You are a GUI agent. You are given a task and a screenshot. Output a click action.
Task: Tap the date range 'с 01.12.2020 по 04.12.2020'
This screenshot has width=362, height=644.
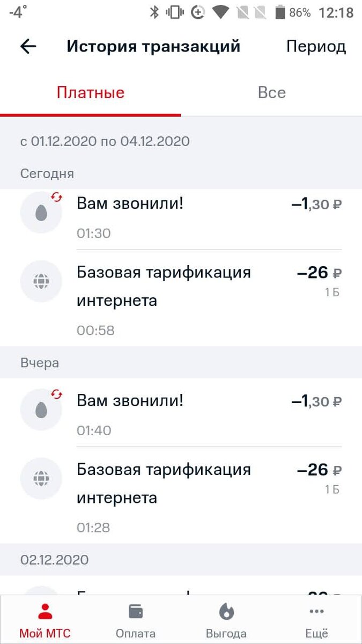point(105,141)
